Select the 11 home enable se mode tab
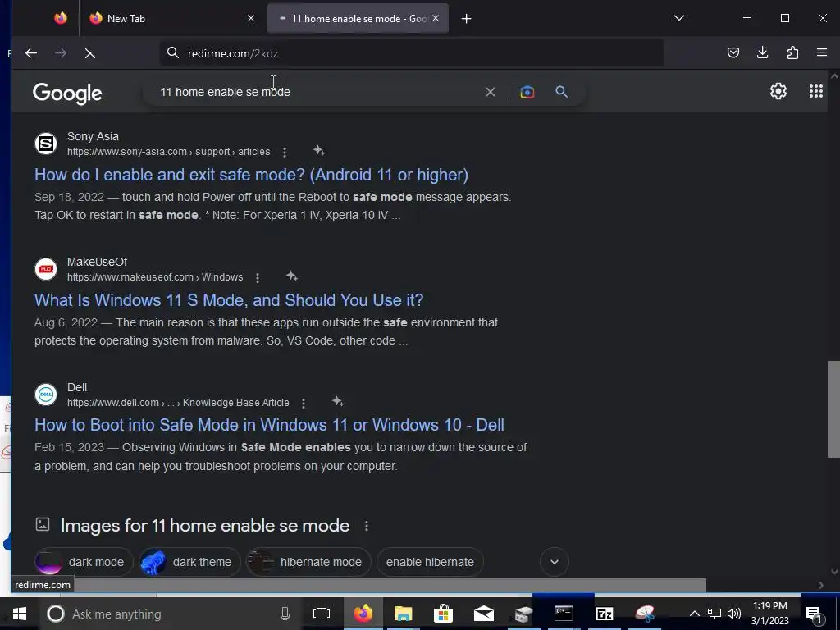Screen dimensions: 840x630 (358, 18)
